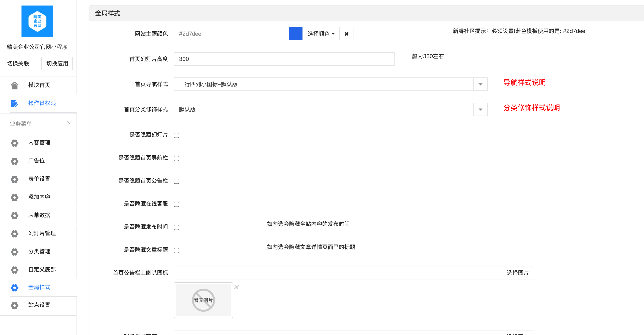Click gear icon next to 表单设置
This screenshot has height=335, width=644.
tap(15, 179)
